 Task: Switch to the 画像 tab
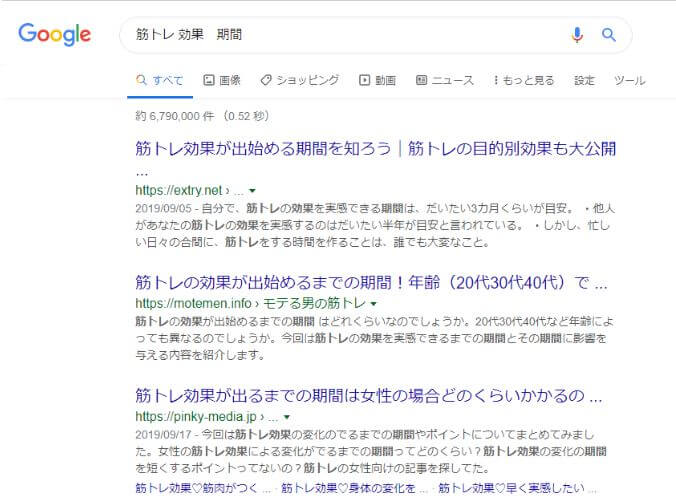222,80
